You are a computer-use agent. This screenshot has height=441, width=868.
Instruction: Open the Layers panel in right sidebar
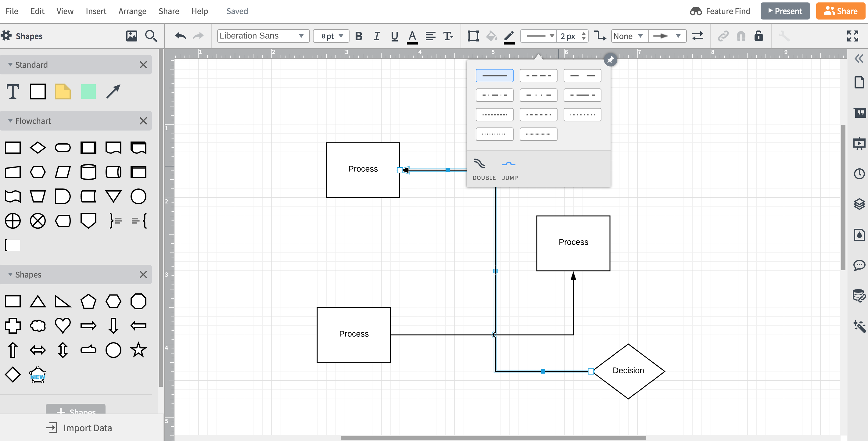(x=860, y=204)
